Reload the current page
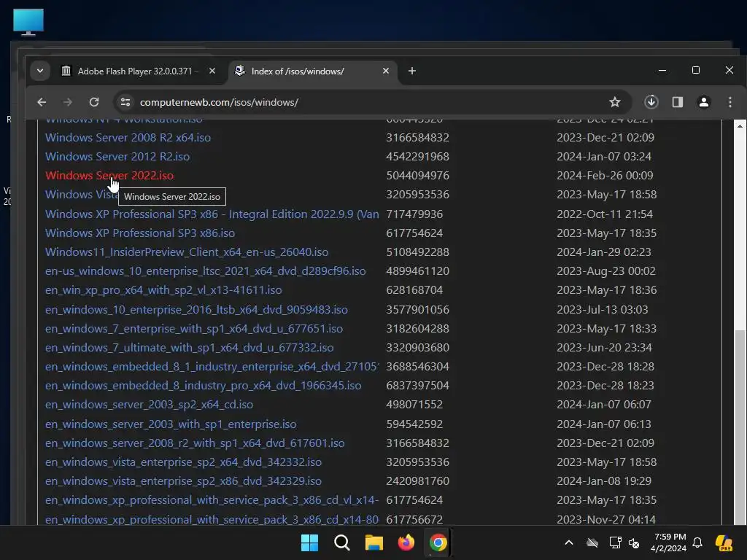The width and height of the screenshot is (747, 560). pos(94,102)
